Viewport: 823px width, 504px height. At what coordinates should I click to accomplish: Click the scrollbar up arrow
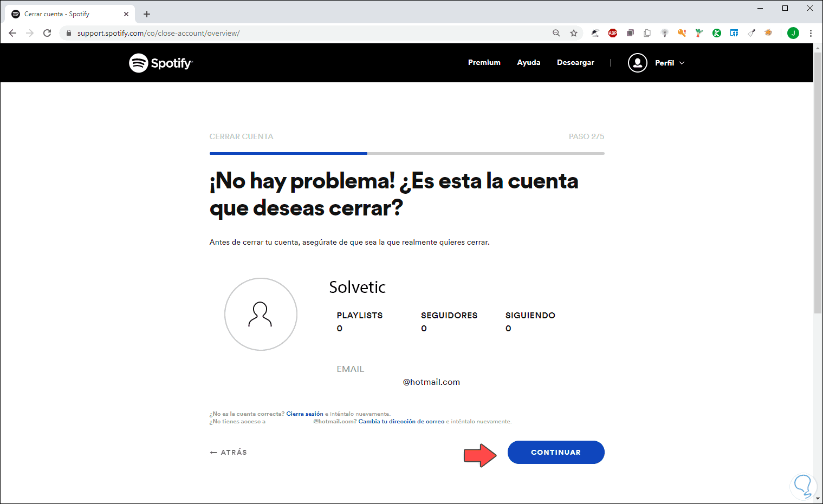[818, 48]
